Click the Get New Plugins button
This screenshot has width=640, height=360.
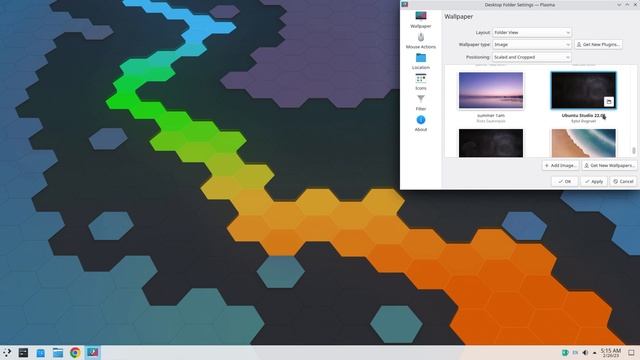click(x=598, y=44)
